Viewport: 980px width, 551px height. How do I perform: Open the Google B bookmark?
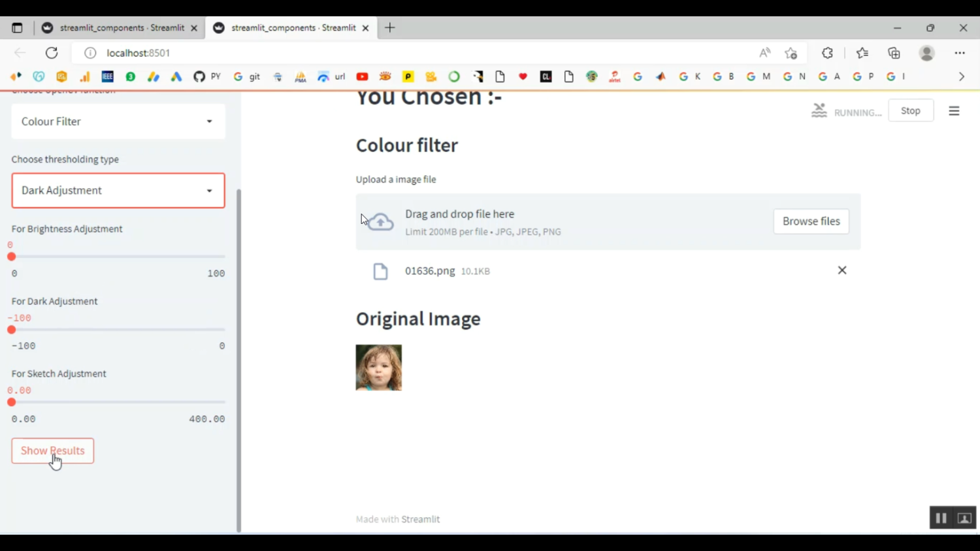(x=723, y=76)
